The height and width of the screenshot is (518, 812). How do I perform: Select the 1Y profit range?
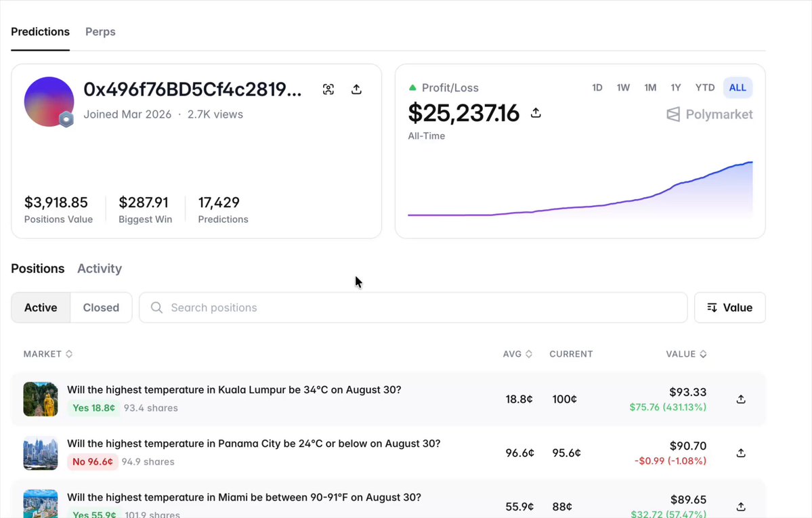[x=676, y=87]
